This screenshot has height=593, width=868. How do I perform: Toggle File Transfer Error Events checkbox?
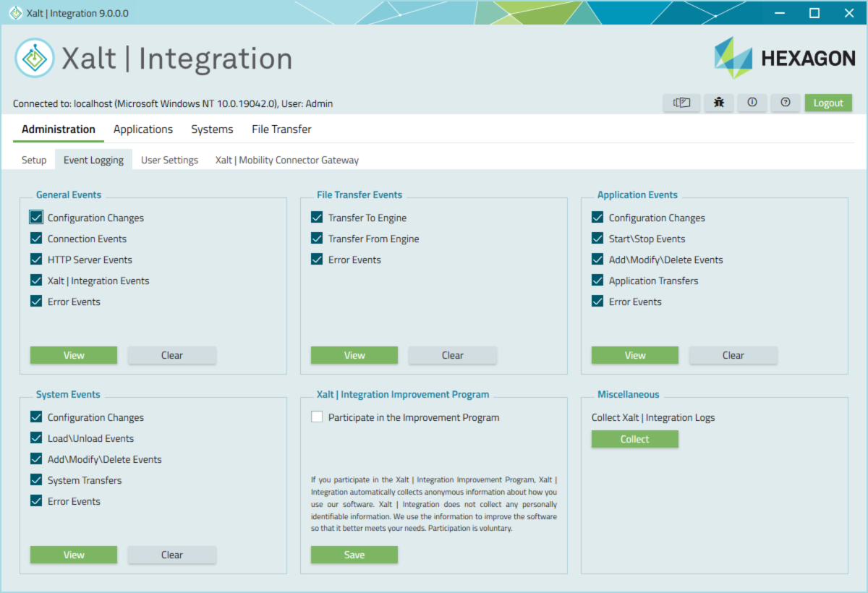pos(317,259)
